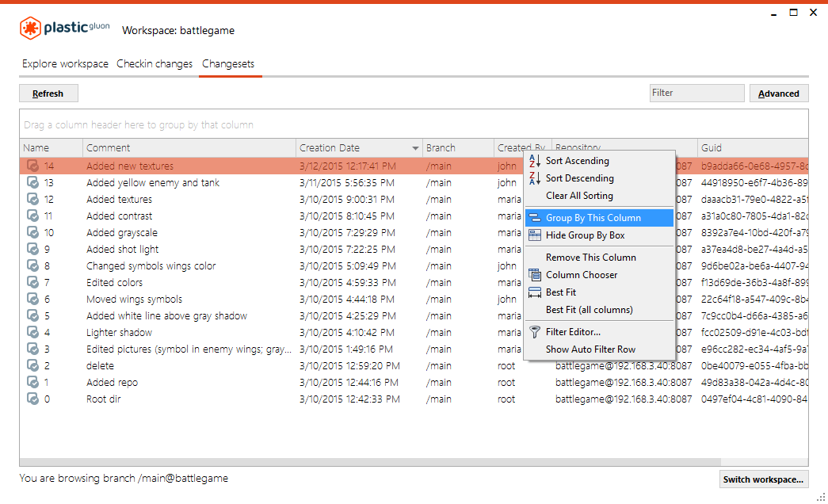Screen dimensions: 828x504
Task: Click the changeset icon for row 6
Action: pos(32,299)
